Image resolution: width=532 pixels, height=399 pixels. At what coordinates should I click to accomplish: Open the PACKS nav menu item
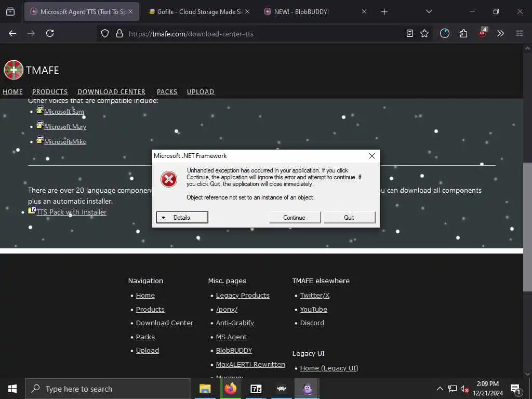(167, 91)
